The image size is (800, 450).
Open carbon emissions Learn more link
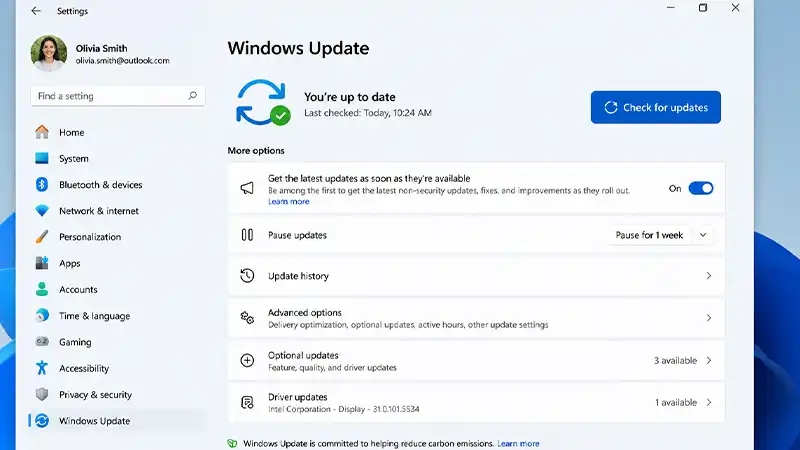[x=518, y=443]
